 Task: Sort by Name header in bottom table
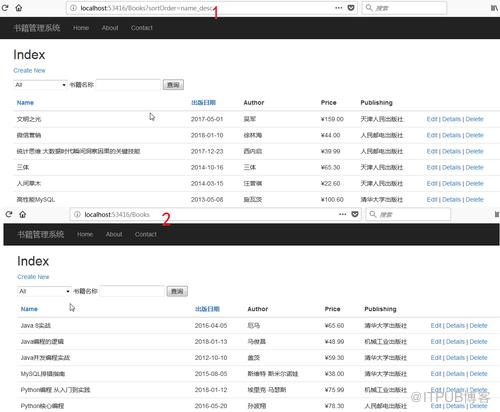point(29,309)
